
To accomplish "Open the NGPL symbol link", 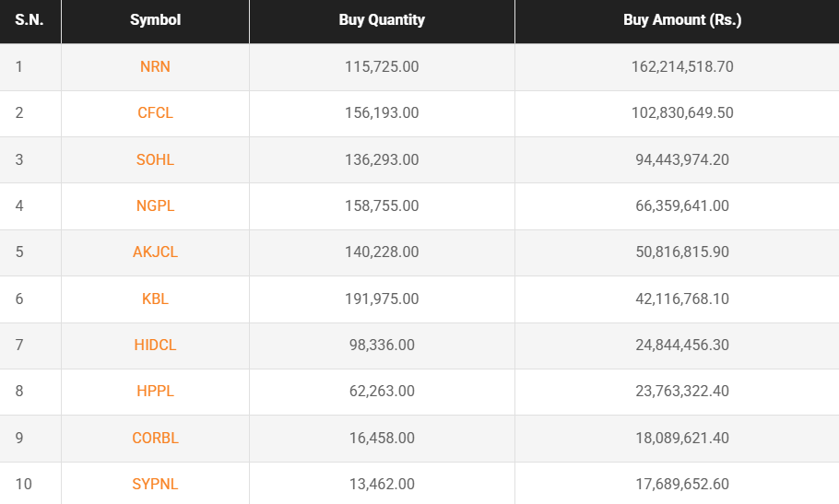I will (x=155, y=205).
